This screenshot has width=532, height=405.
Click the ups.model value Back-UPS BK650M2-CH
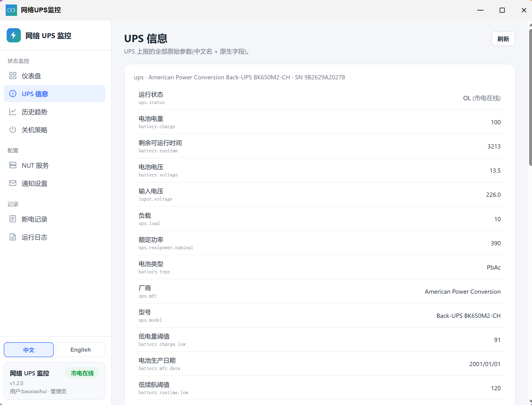[x=468, y=315]
